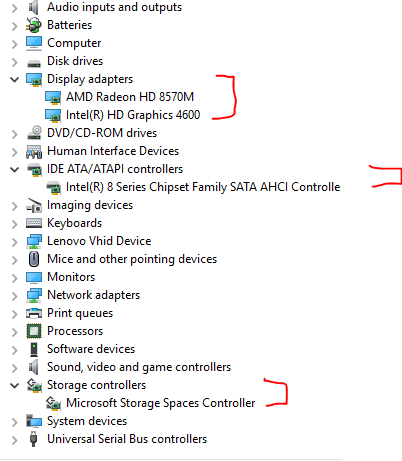
Task: Click the Processors chip icon
Action: (34, 331)
